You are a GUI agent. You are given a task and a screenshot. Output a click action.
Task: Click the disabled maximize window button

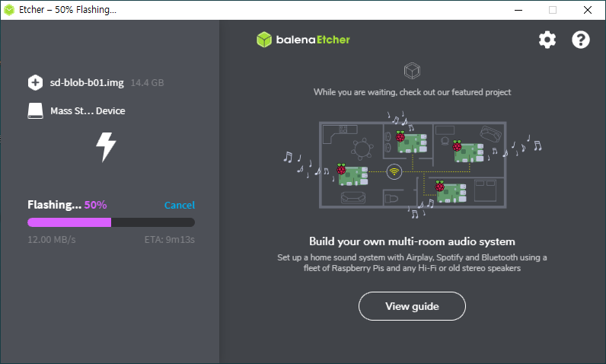[x=553, y=10]
